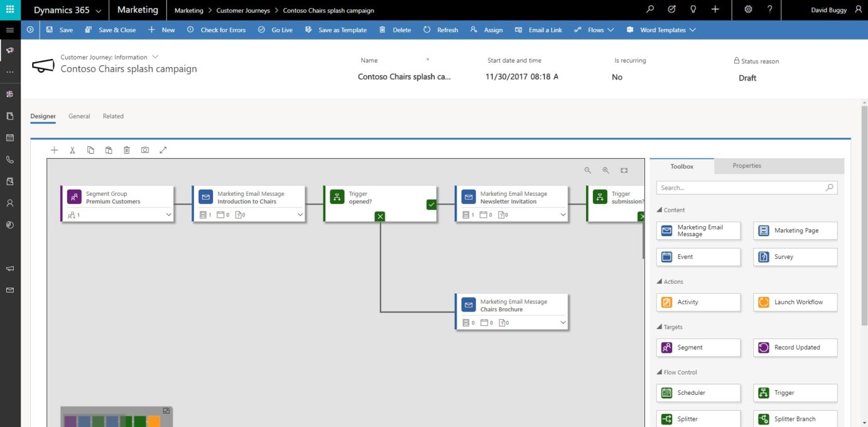Image resolution: width=868 pixels, height=427 pixels.
Task: Open the phone icon in left sidebar
Action: tap(10, 159)
